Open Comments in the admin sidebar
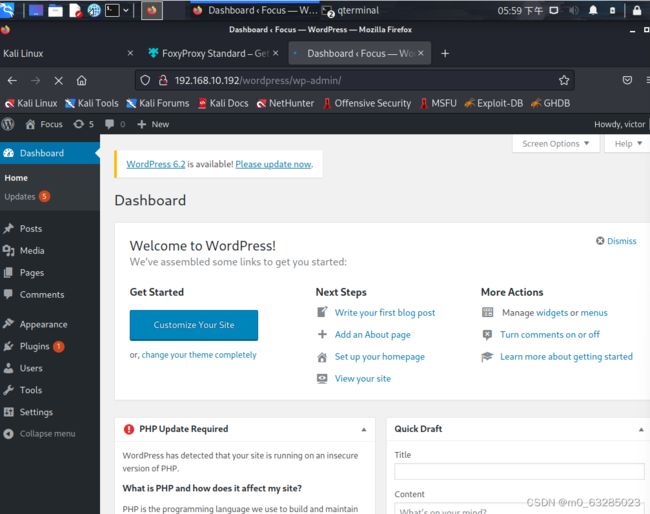Image resolution: width=650 pixels, height=514 pixels. pyautogui.click(x=50, y=295)
